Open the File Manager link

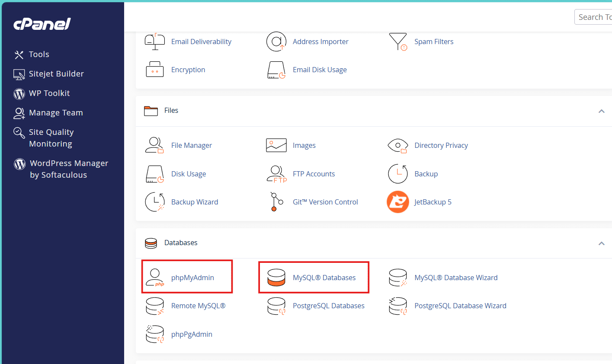(192, 145)
